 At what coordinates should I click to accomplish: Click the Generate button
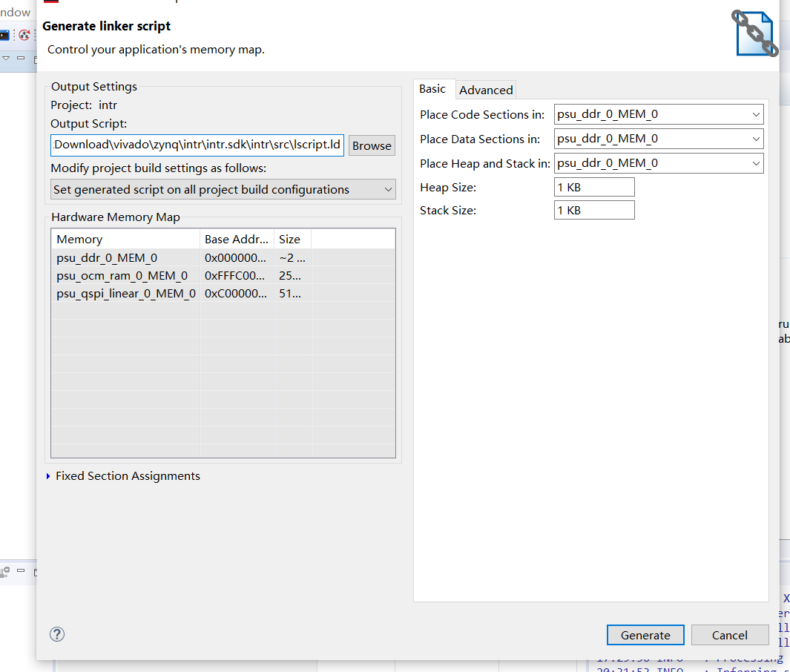pyautogui.click(x=645, y=635)
